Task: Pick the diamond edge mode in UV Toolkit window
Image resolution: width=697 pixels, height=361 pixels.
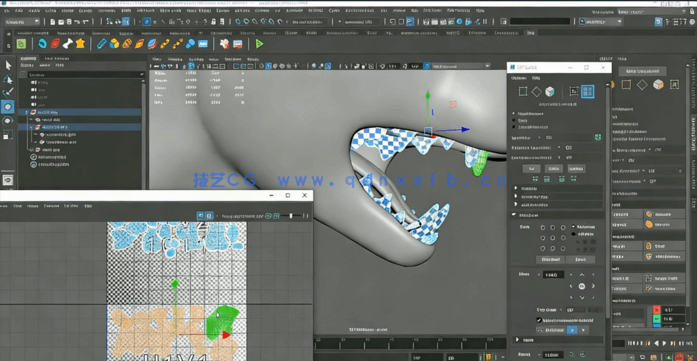Action: coord(537,92)
